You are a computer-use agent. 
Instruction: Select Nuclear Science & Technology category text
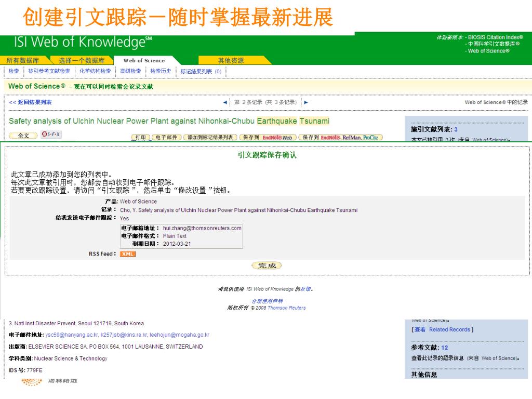point(71,358)
